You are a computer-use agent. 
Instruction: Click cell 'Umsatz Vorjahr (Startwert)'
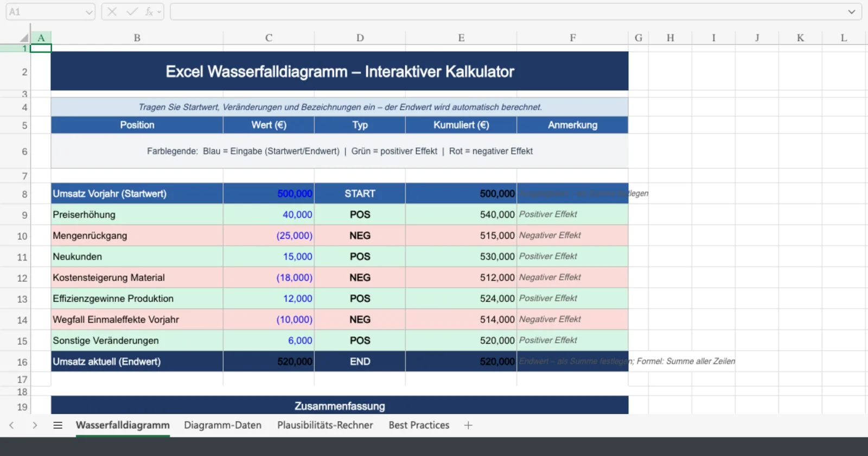[x=137, y=194]
